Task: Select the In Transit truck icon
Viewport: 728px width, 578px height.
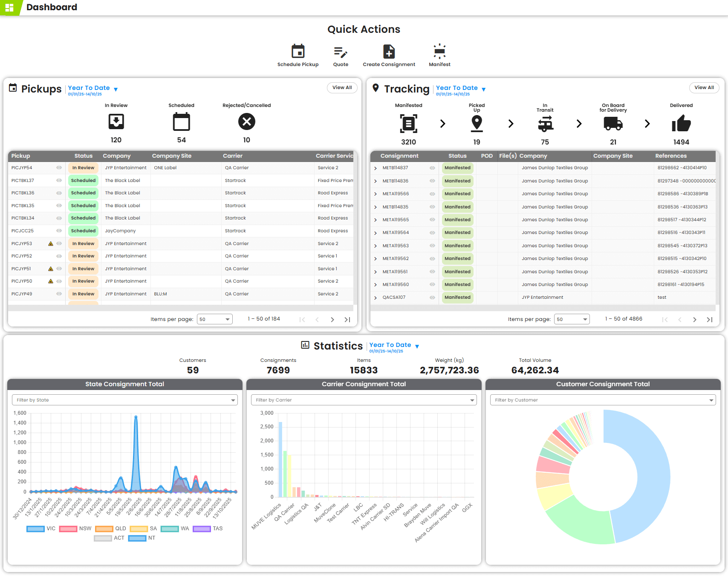Action: pyautogui.click(x=545, y=124)
